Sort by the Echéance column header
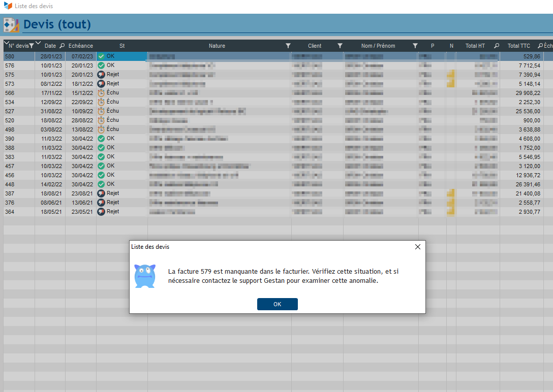The width and height of the screenshot is (553, 392). (x=80, y=46)
